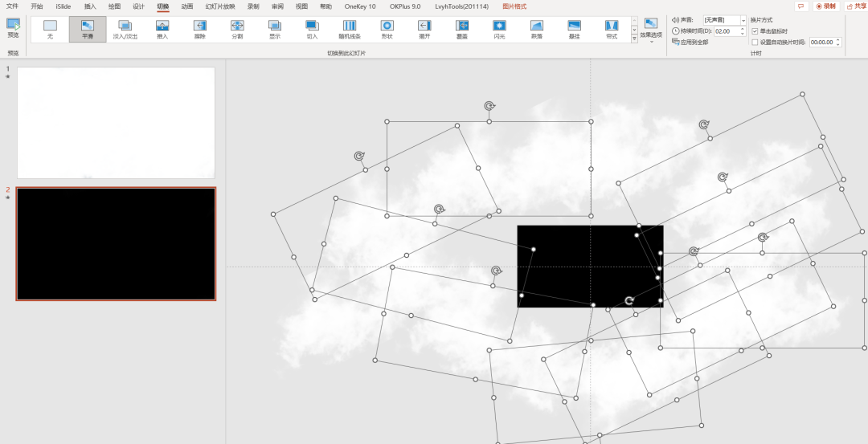Screen dimensions: 868x444
Task: Switch to the 动画 animations tab
Action: coord(187,6)
